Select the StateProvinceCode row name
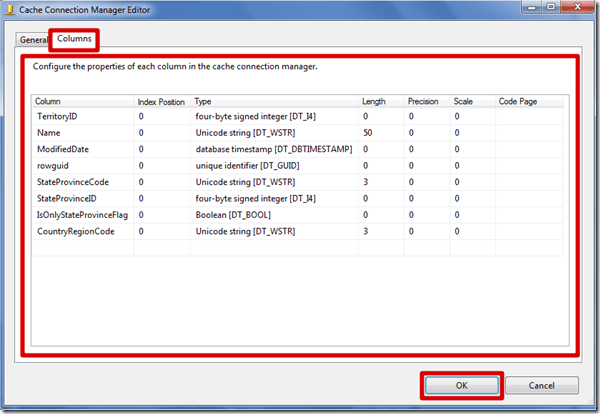 72,182
